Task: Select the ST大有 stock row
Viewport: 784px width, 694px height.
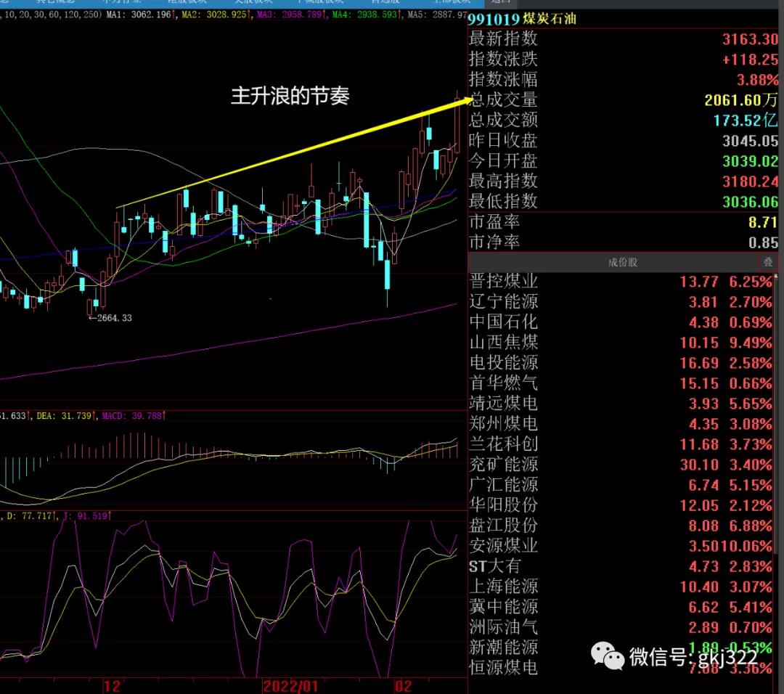Action: [x=621, y=566]
